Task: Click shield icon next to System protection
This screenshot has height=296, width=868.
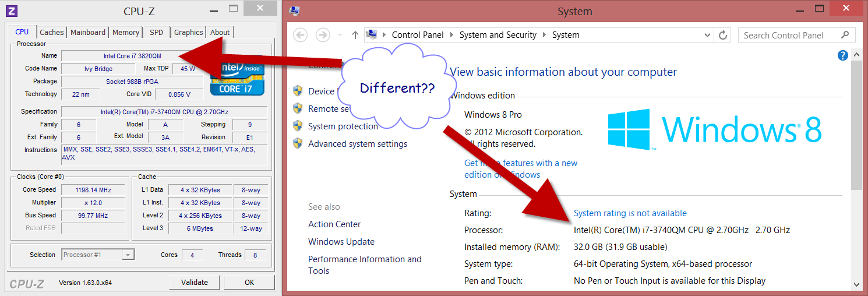Action: click(x=298, y=126)
